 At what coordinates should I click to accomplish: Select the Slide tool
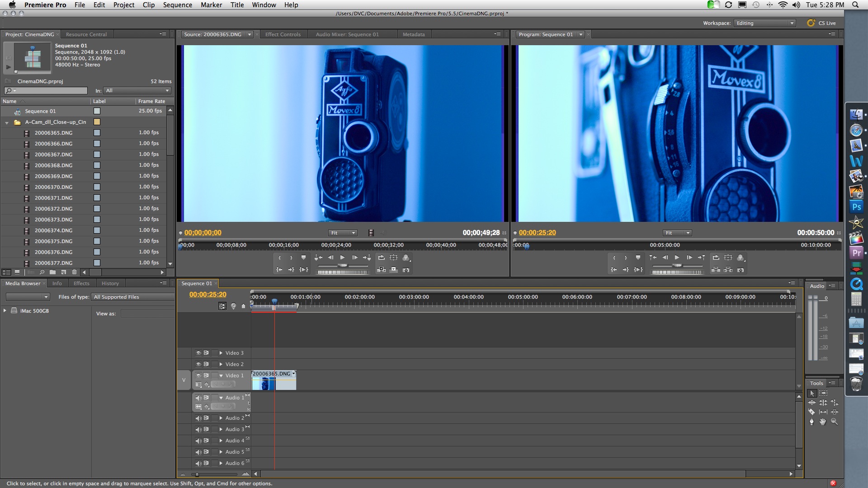click(x=835, y=412)
